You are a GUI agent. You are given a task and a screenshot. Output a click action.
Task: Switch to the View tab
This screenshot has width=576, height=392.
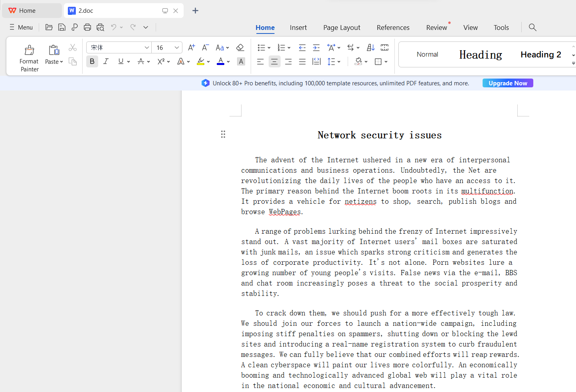471,28
